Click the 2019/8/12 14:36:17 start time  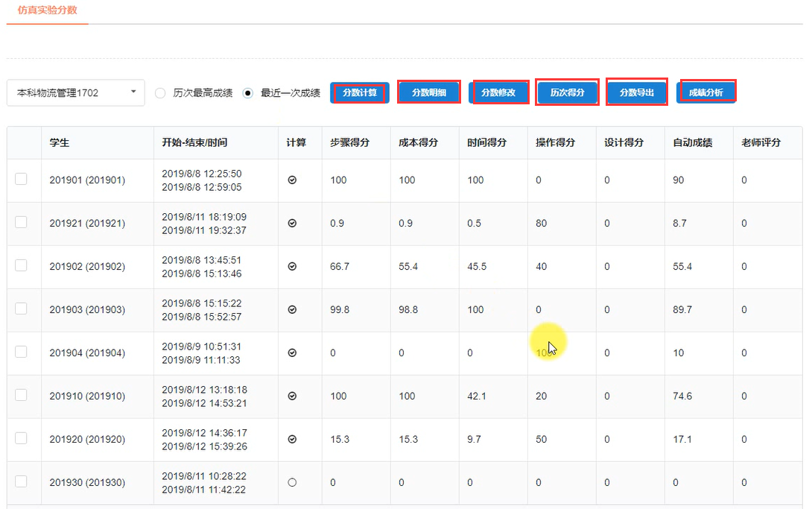pyautogui.click(x=205, y=433)
